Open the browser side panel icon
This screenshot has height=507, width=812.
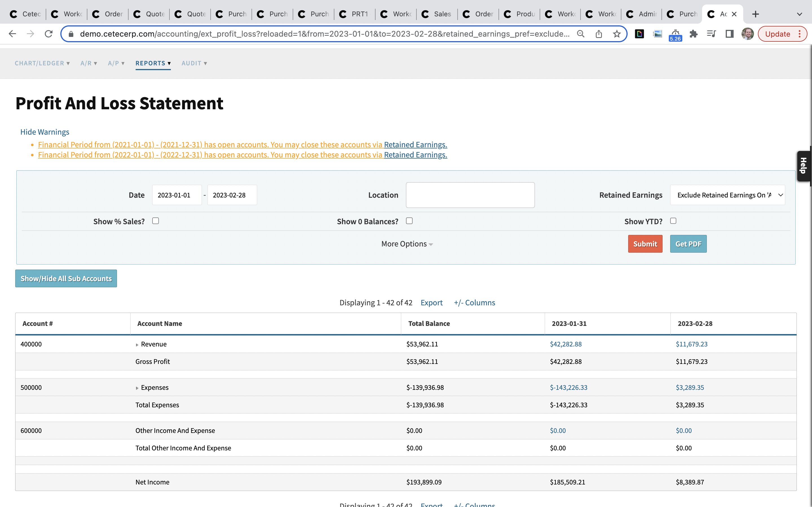pos(729,34)
